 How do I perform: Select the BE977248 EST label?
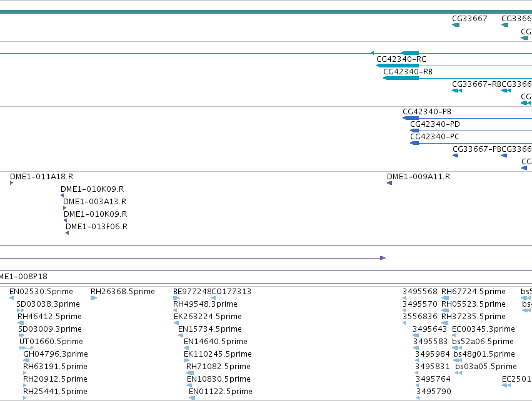tap(192, 292)
